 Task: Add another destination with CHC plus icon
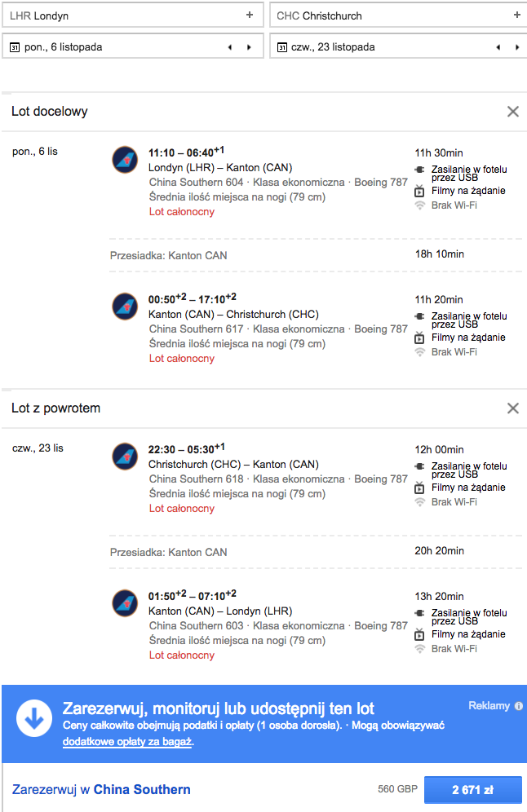pyautogui.click(x=516, y=15)
